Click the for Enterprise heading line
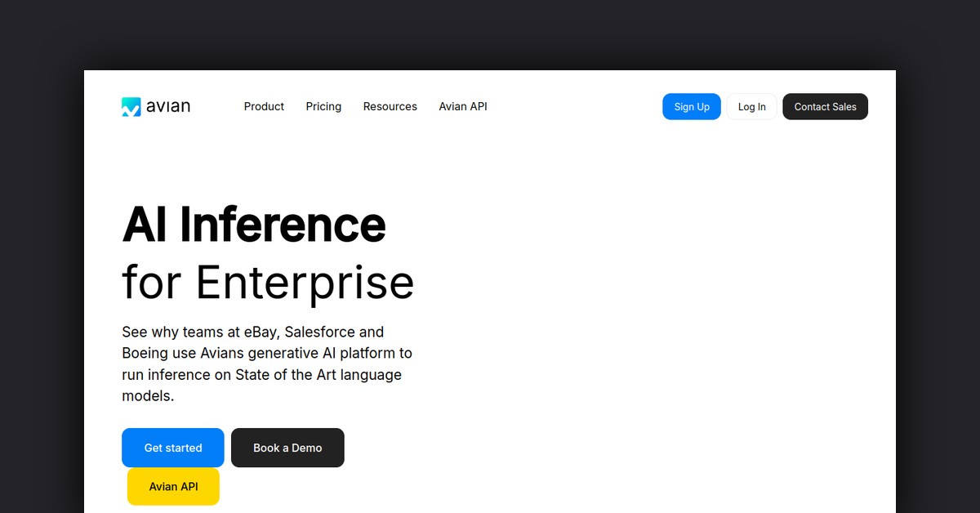 pos(268,283)
